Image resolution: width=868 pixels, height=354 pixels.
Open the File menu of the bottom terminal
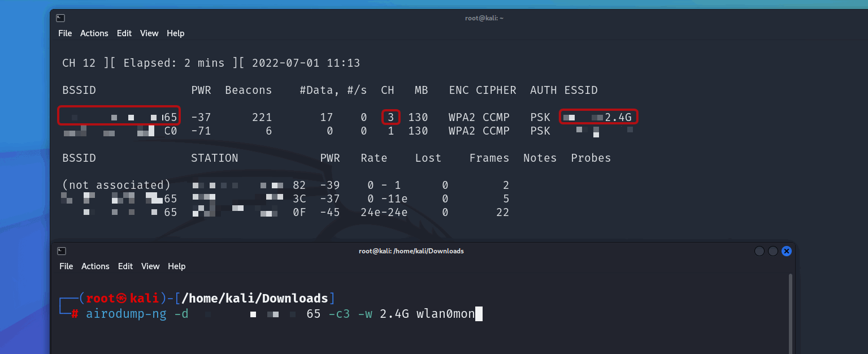coord(66,266)
